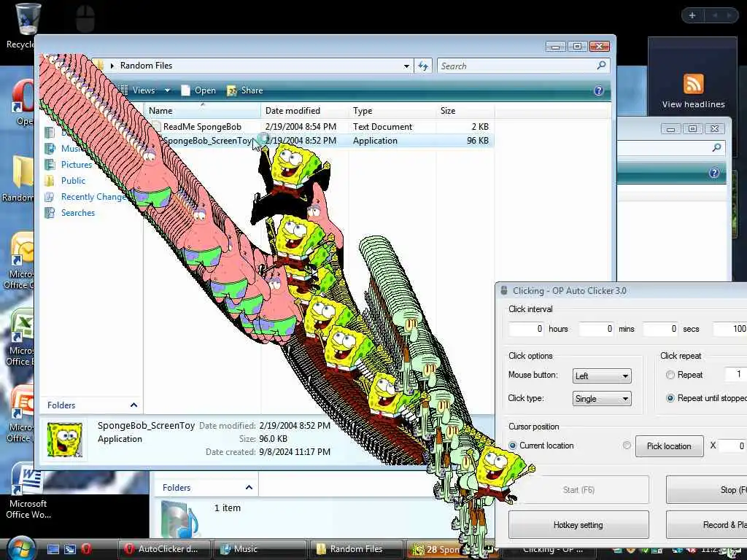747x560 pixels.
Task: Open Recently Changed favorite link
Action: click(x=87, y=197)
